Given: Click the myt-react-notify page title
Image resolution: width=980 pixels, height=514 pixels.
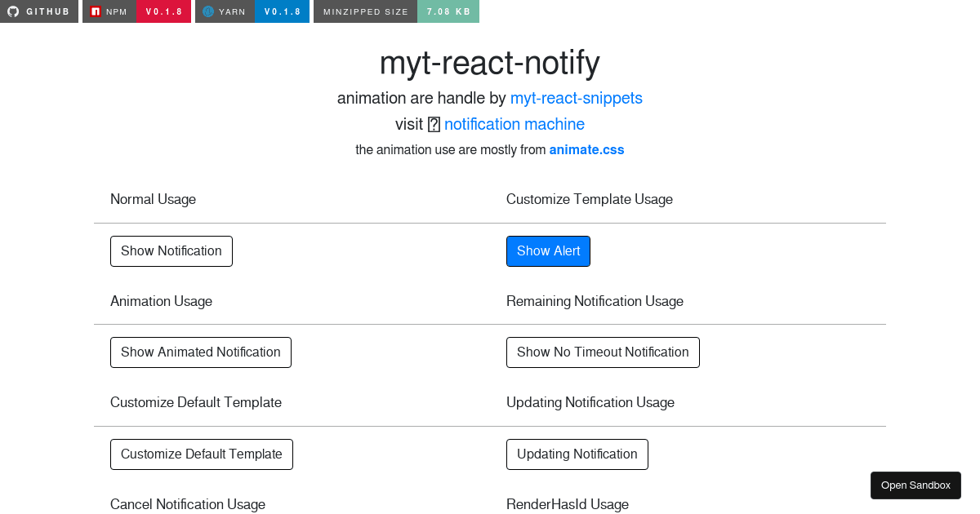Looking at the screenshot, I should click(x=489, y=63).
